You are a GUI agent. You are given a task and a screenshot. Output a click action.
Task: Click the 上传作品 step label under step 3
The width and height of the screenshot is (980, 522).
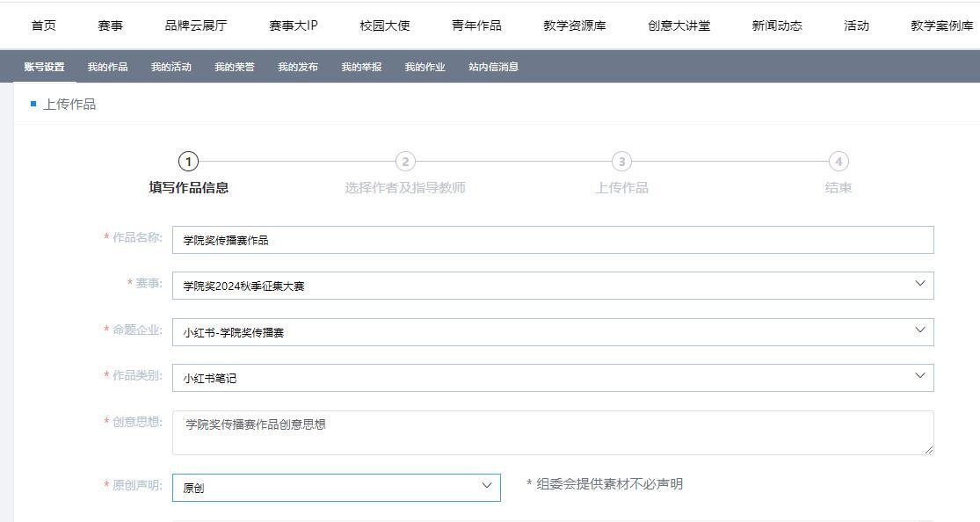click(622, 187)
